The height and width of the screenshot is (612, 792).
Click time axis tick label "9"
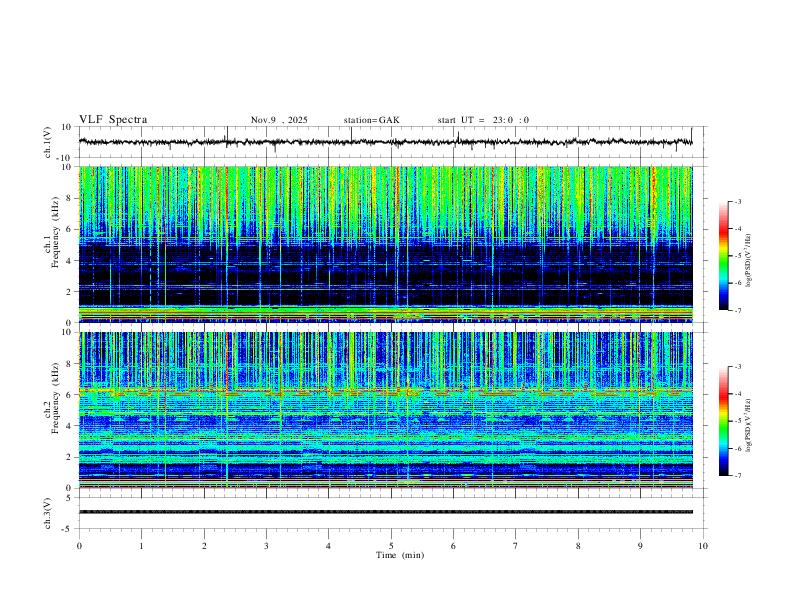click(x=640, y=546)
